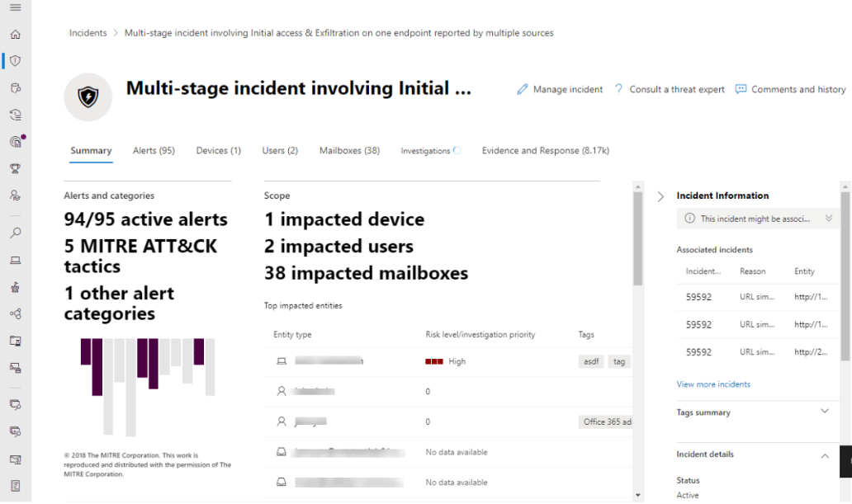Open Evidence and Response tab

[x=546, y=150]
